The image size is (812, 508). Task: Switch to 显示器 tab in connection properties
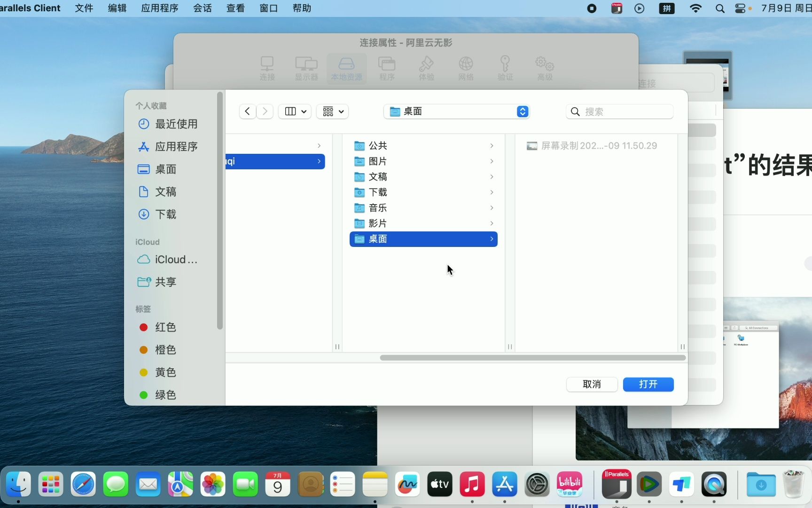click(306, 68)
